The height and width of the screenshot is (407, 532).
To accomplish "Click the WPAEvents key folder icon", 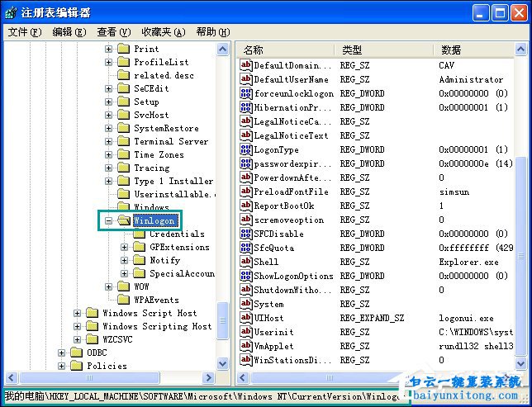I will [124, 300].
